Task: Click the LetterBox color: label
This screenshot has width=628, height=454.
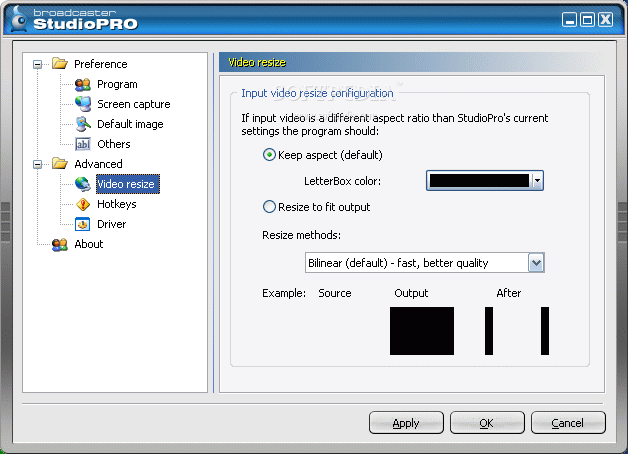Action: pyautogui.click(x=342, y=181)
